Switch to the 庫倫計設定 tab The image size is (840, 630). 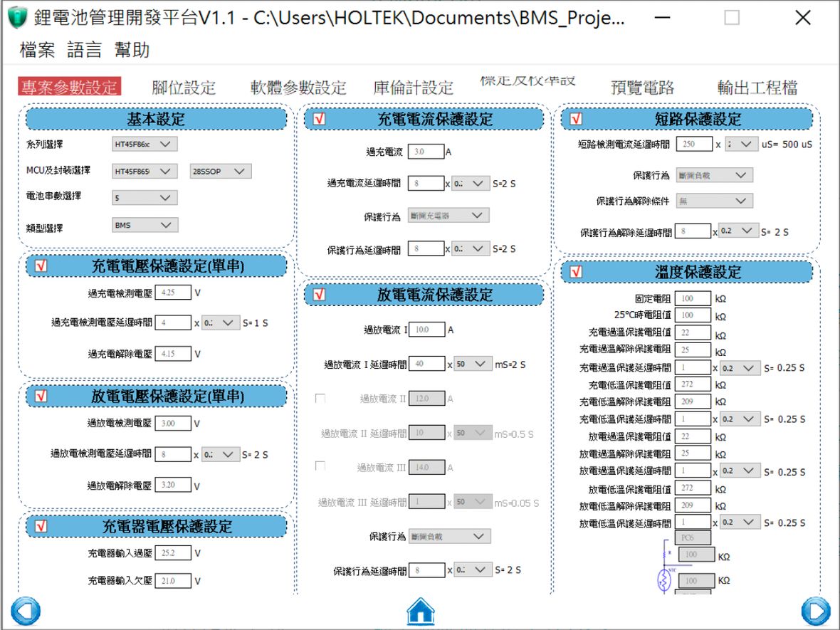[414, 88]
